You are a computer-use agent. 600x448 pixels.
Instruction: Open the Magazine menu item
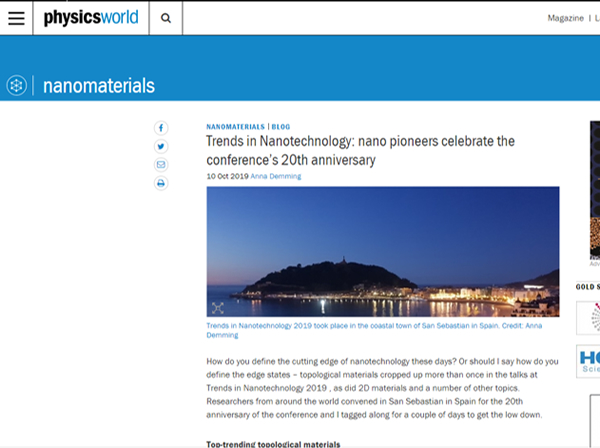coord(565,18)
